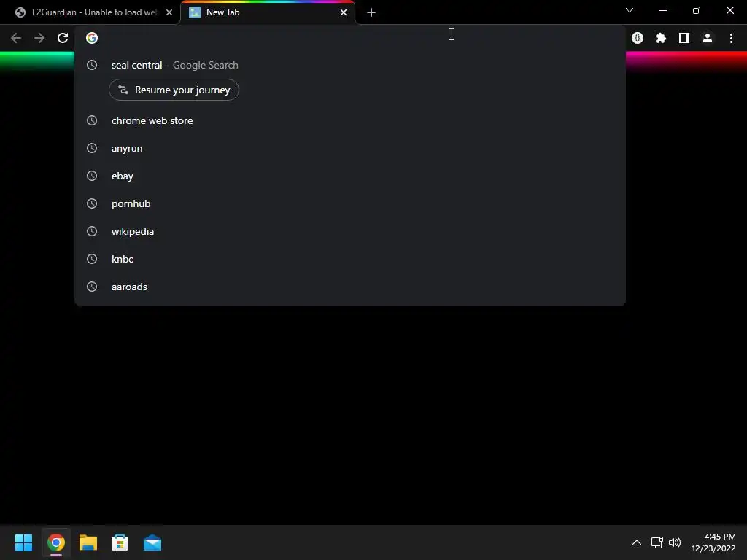Click the volume speaker icon in the tray
The height and width of the screenshot is (560, 747).
click(675, 542)
